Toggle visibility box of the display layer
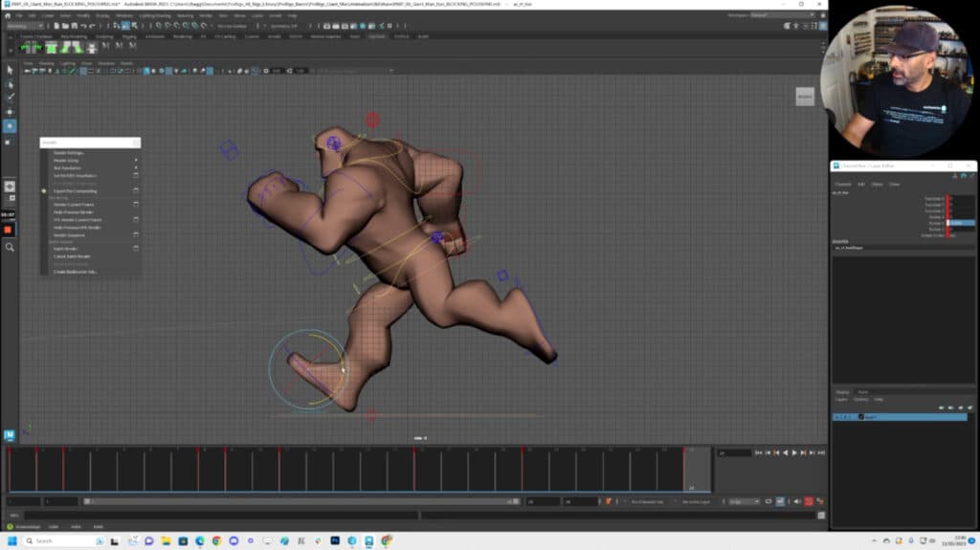980x550 pixels. click(x=838, y=417)
